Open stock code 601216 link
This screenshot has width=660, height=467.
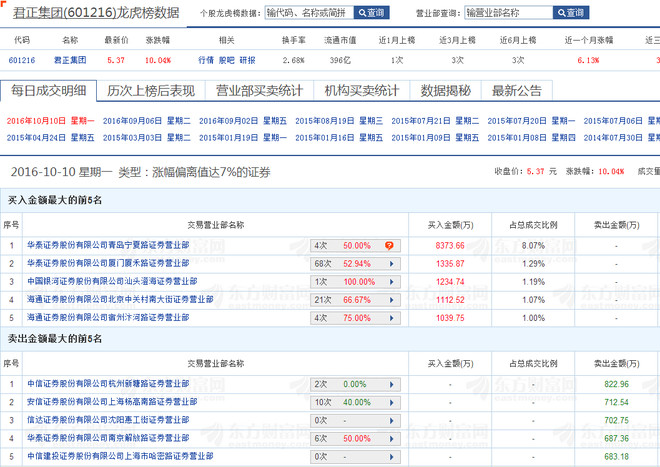point(22,60)
